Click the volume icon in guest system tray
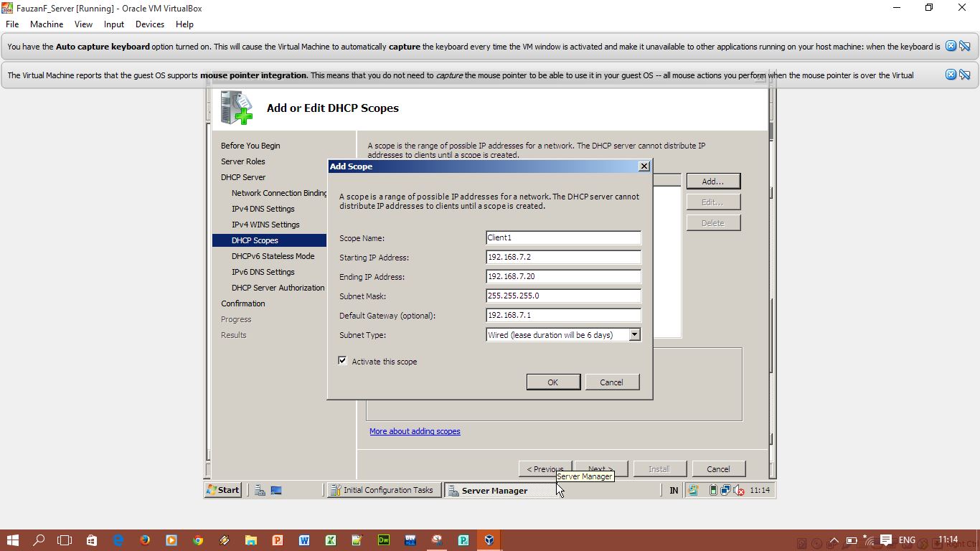980x551 pixels. click(737, 490)
